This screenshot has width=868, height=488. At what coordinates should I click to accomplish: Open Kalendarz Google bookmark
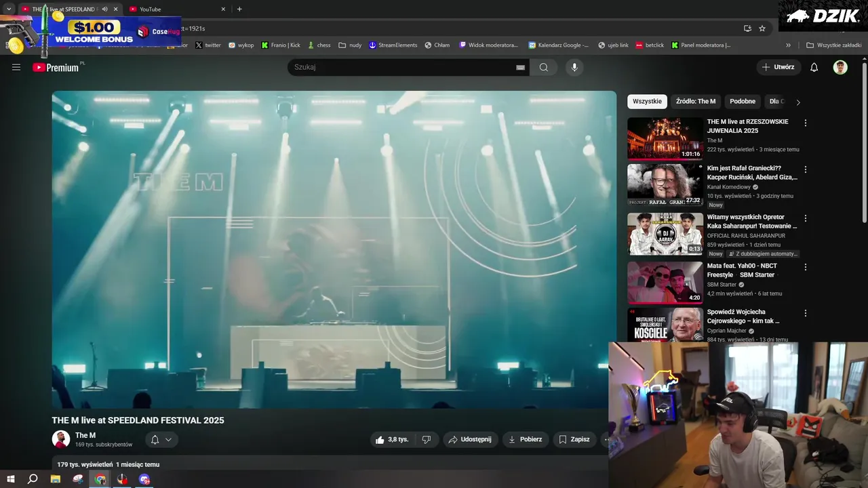pyautogui.click(x=558, y=45)
